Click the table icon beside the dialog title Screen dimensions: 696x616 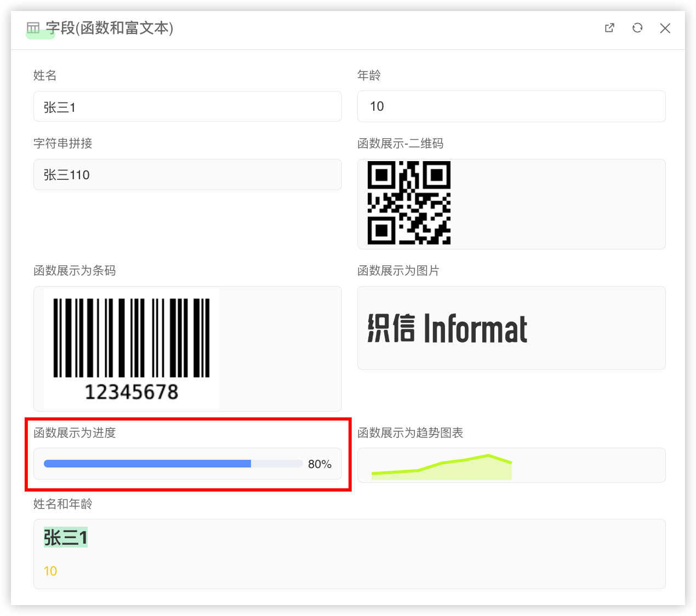click(33, 28)
